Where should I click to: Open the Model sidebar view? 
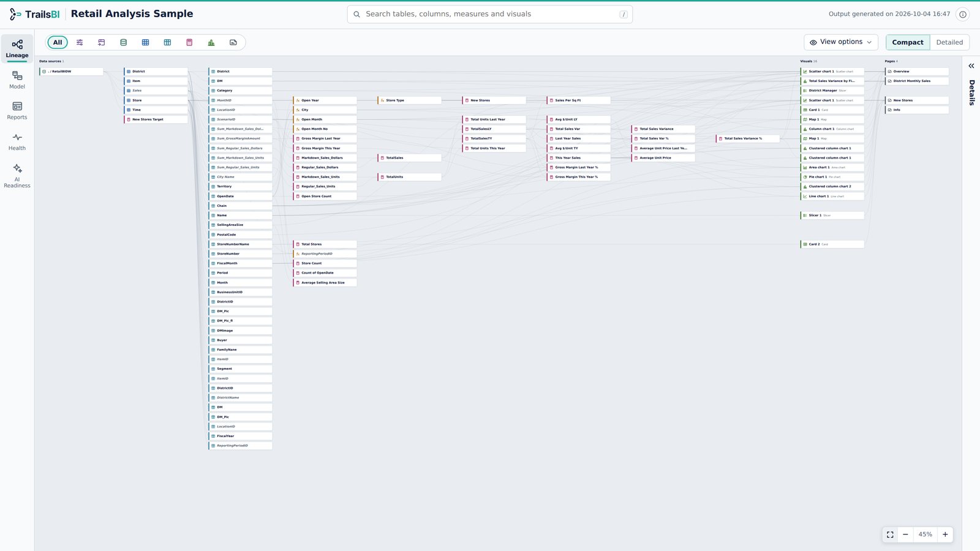click(17, 80)
